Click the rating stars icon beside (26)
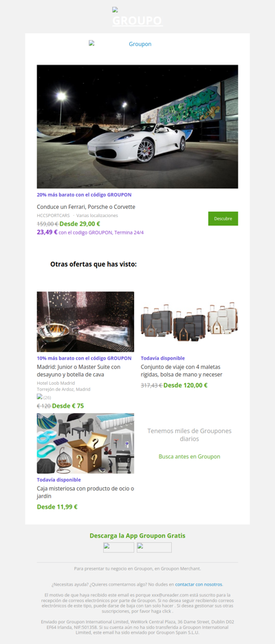This screenshot has width=275, height=644. [x=39, y=397]
